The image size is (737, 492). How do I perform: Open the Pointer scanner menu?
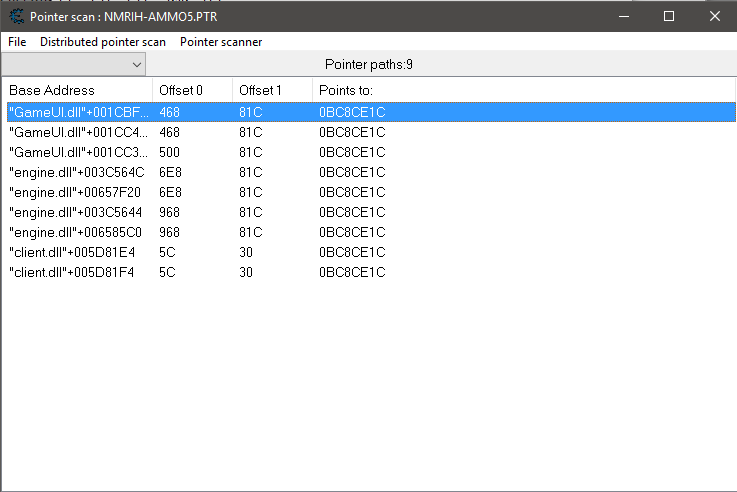[221, 42]
